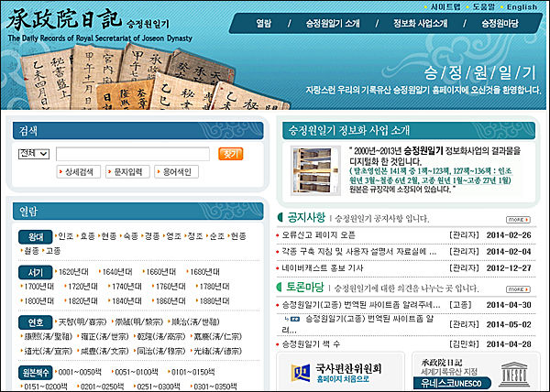This screenshot has height=392, width=550.
Task: Open the 유네스코 UNESCO heritage banner
Action: coord(475,372)
